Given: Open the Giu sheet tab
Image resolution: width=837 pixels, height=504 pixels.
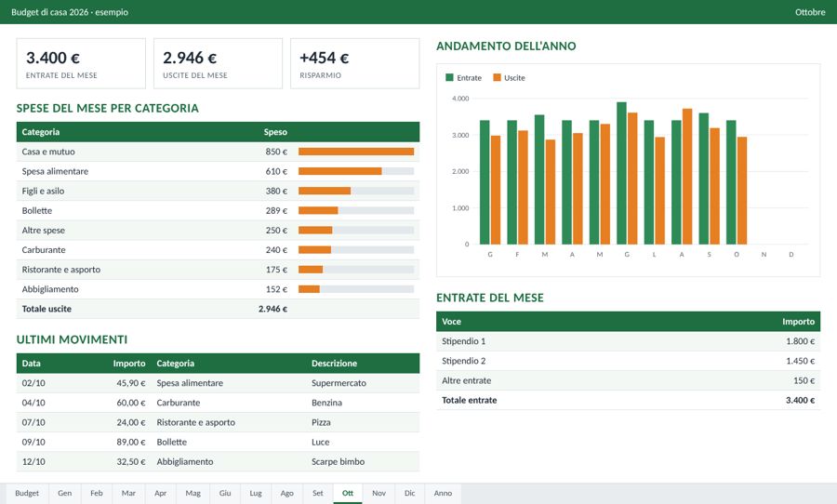Looking at the screenshot, I should (x=225, y=493).
